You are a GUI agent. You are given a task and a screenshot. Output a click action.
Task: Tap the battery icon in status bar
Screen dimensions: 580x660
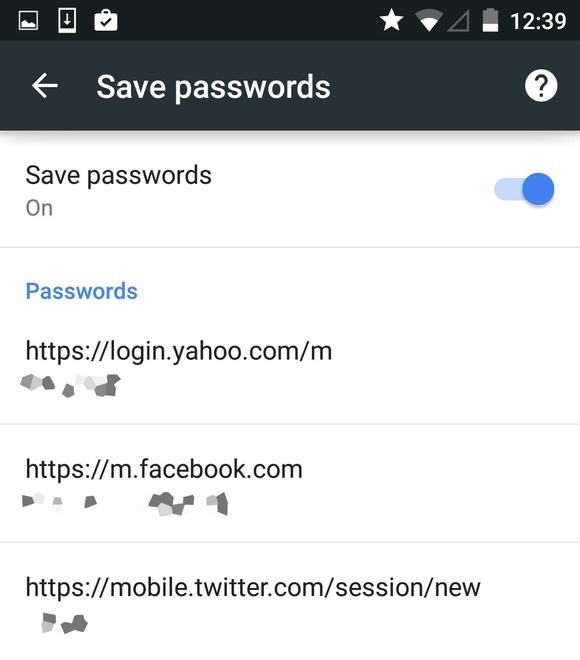pyautogui.click(x=490, y=21)
